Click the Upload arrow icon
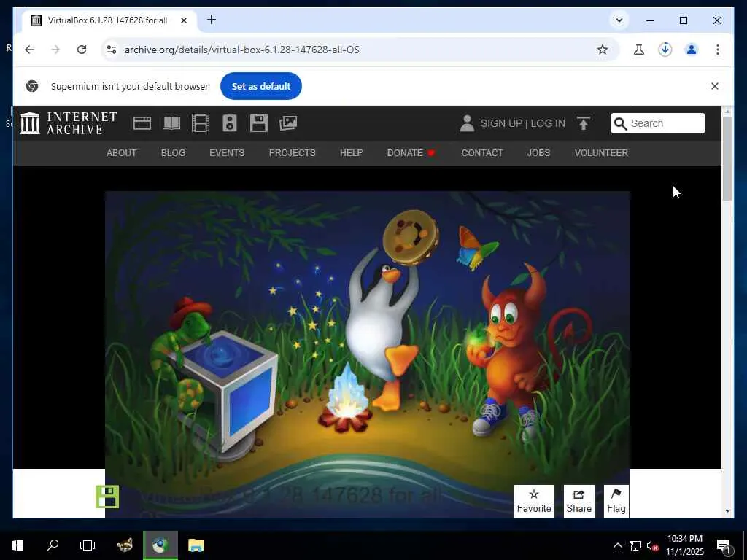This screenshot has width=747, height=560. coord(584,123)
